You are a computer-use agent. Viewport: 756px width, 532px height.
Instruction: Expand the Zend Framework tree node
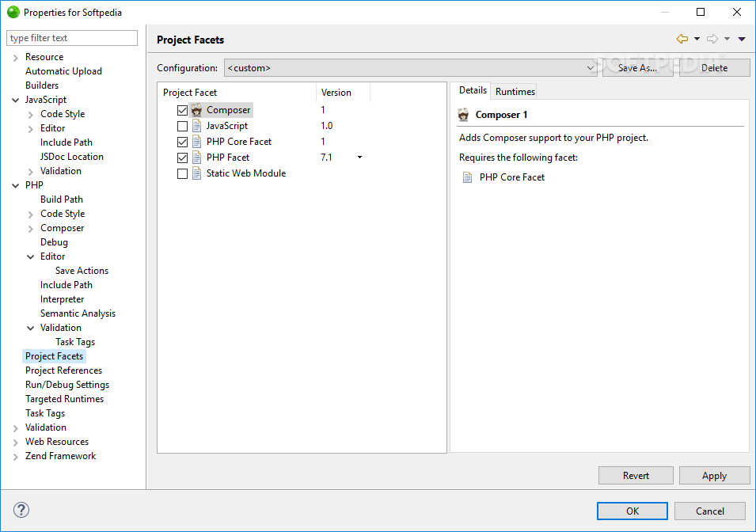[15, 457]
